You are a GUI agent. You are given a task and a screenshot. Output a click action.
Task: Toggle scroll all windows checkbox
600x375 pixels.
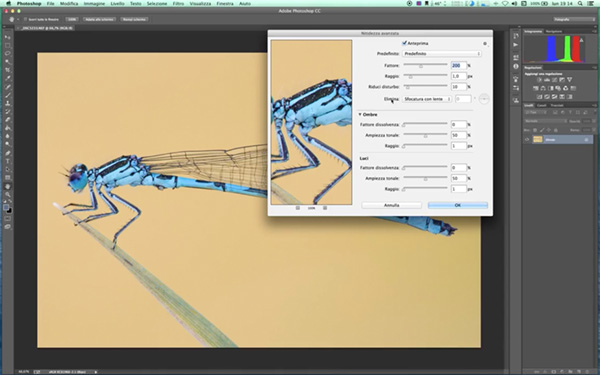click(25, 19)
